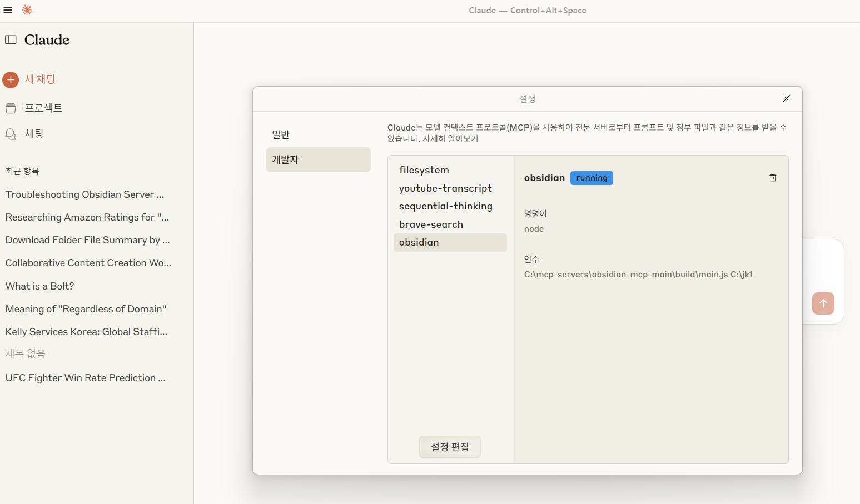
Task: Click the 설정 편집 button
Action: coord(450,447)
